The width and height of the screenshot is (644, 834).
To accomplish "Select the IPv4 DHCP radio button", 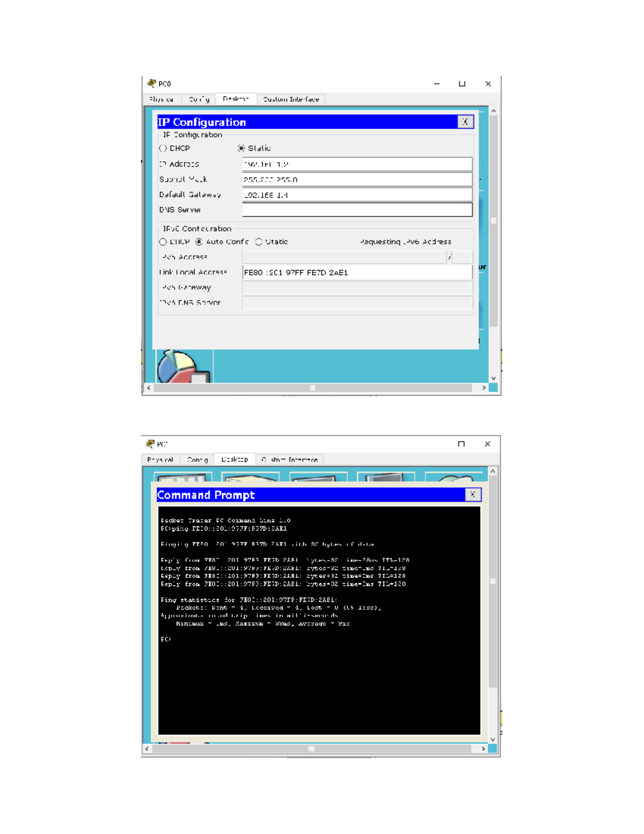I will [163, 148].
